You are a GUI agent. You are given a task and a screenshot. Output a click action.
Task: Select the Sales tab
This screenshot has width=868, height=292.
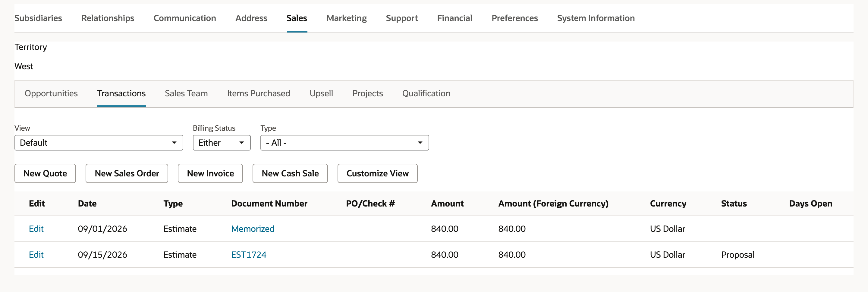click(297, 18)
